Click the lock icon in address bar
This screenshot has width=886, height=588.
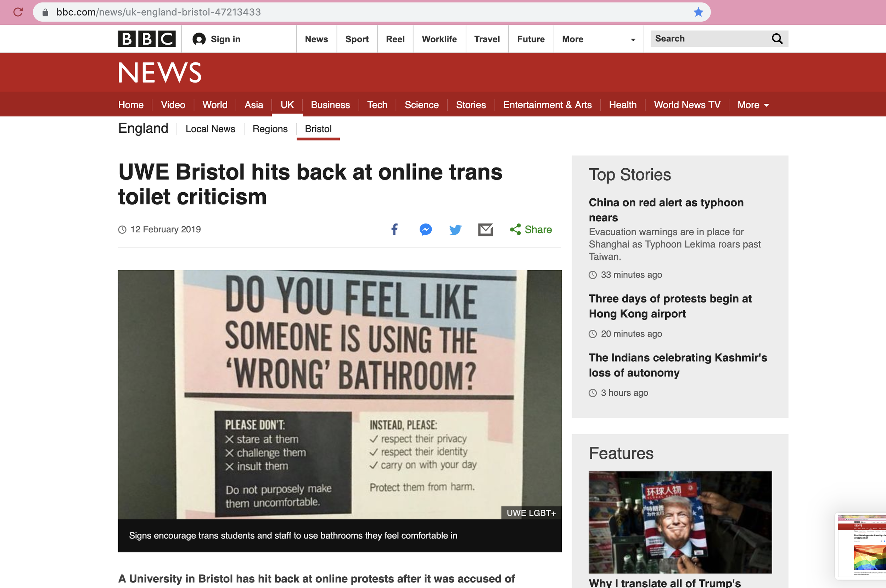click(x=45, y=12)
